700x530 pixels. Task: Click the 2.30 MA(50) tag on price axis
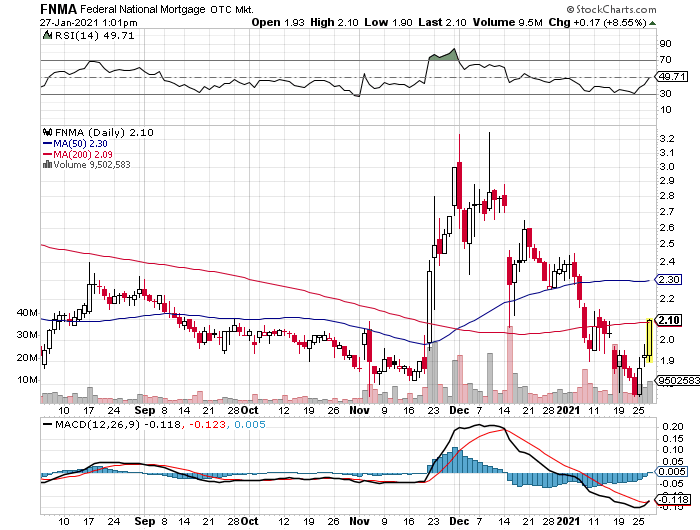point(670,280)
